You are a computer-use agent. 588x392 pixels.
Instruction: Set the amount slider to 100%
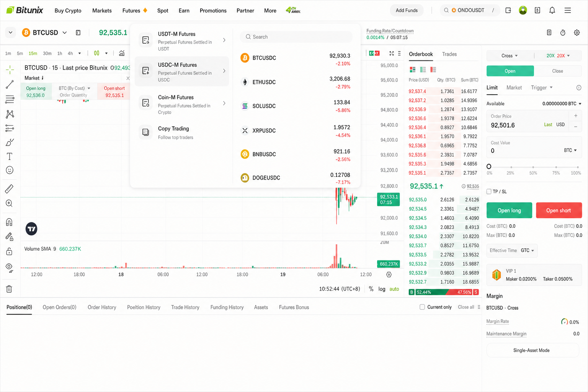click(578, 167)
